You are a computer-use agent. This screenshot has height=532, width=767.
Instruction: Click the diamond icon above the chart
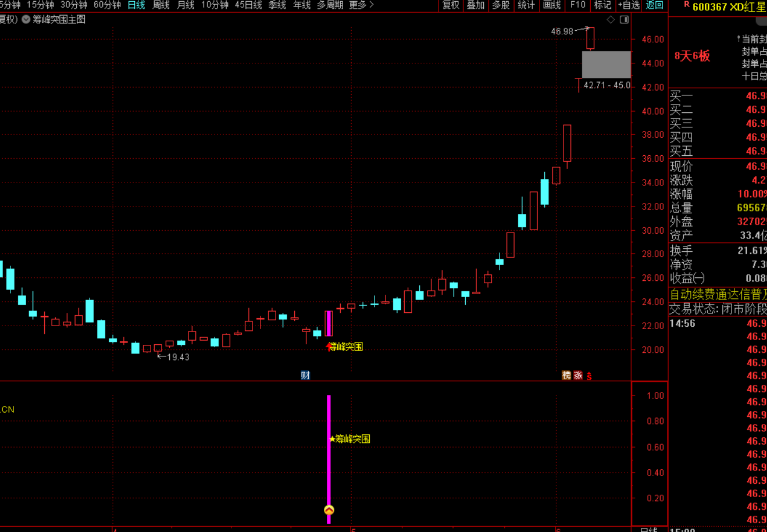[x=611, y=20]
